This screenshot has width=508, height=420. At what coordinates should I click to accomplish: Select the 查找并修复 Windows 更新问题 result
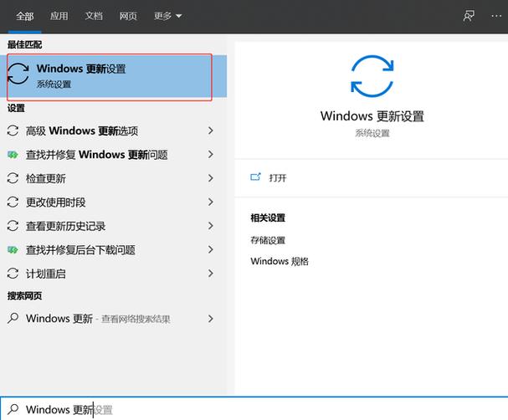(x=113, y=155)
